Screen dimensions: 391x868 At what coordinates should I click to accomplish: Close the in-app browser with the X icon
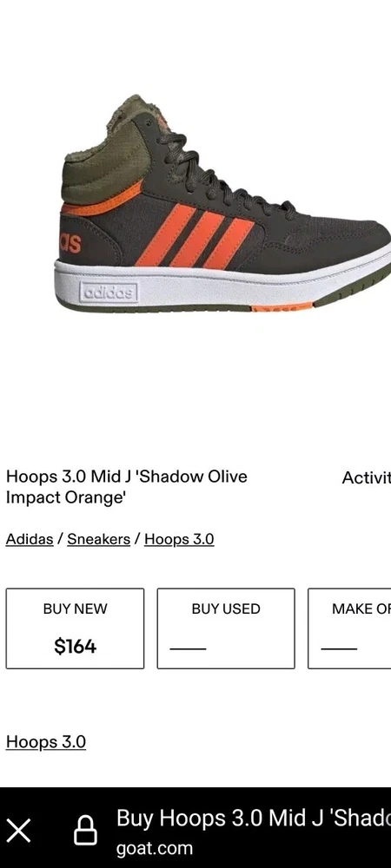point(18,831)
